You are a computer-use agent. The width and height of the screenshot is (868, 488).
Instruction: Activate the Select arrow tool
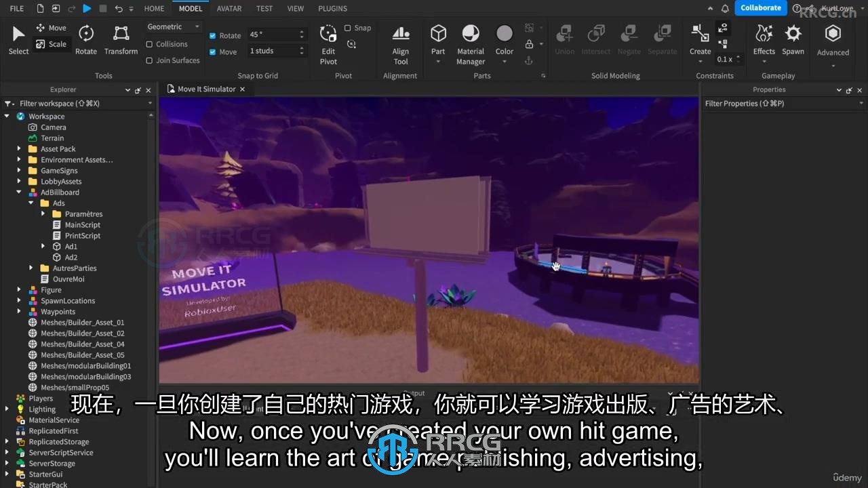[18, 40]
